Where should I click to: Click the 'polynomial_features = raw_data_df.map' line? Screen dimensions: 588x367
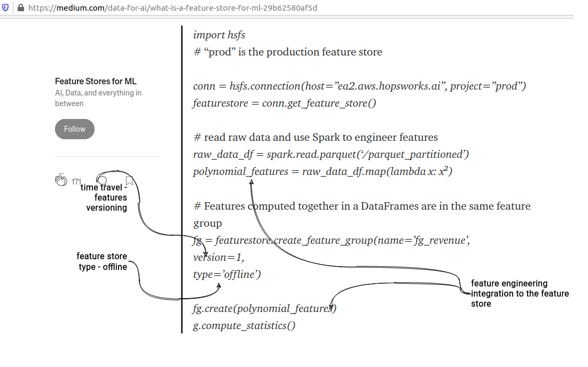323,172
